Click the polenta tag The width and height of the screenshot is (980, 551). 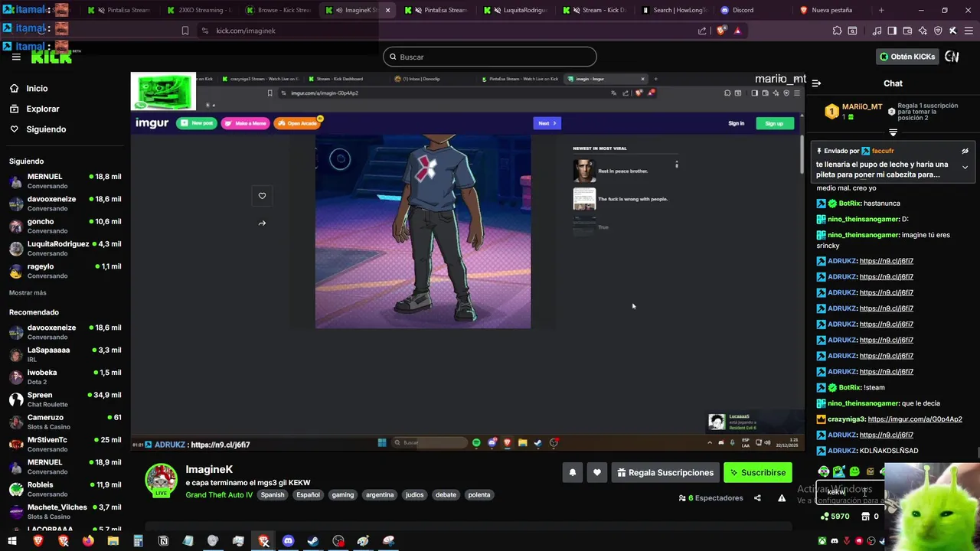click(x=479, y=495)
